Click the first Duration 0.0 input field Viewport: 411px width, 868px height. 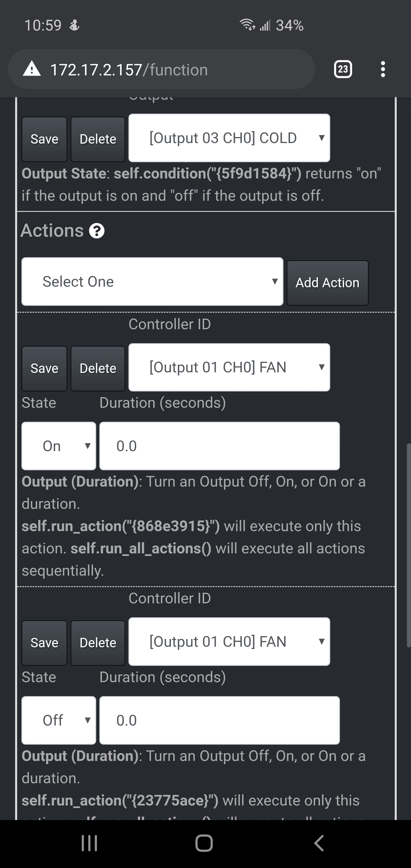coord(219,445)
